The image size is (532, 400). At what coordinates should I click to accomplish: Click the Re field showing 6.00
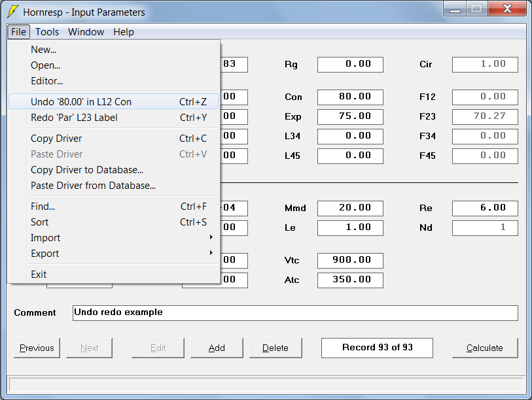[485, 208]
